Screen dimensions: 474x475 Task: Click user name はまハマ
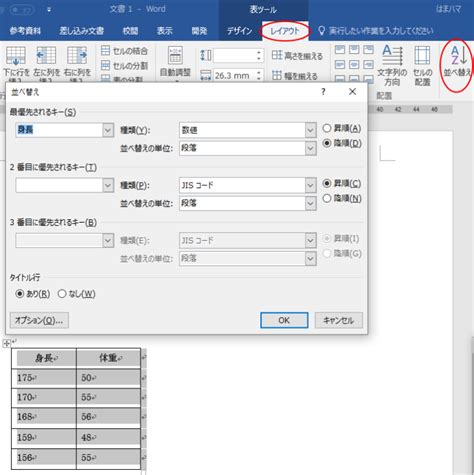[448, 9]
